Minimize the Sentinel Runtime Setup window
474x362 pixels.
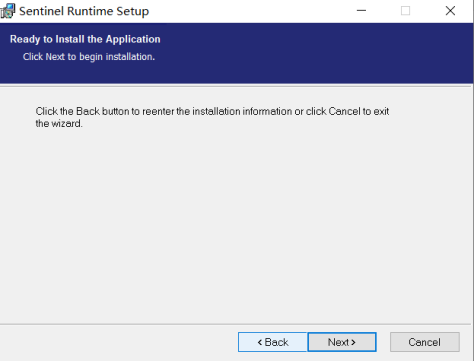point(361,11)
